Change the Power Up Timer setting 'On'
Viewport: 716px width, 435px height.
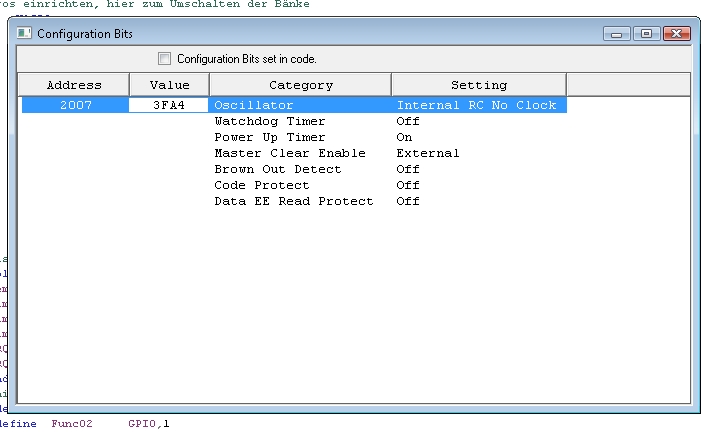(x=404, y=137)
